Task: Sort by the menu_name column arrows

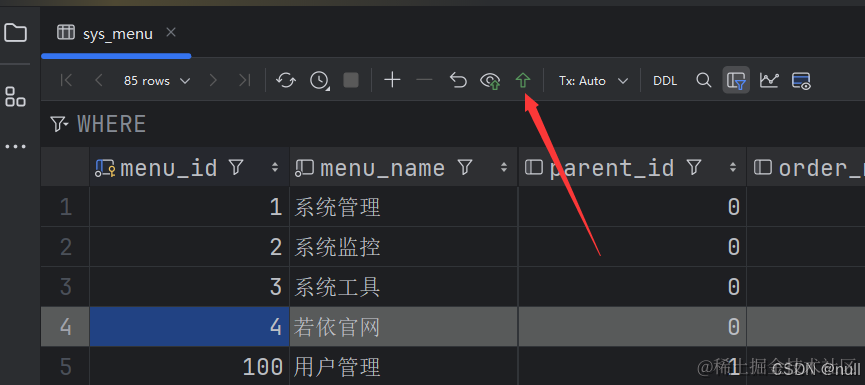Action: [x=503, y=167]
